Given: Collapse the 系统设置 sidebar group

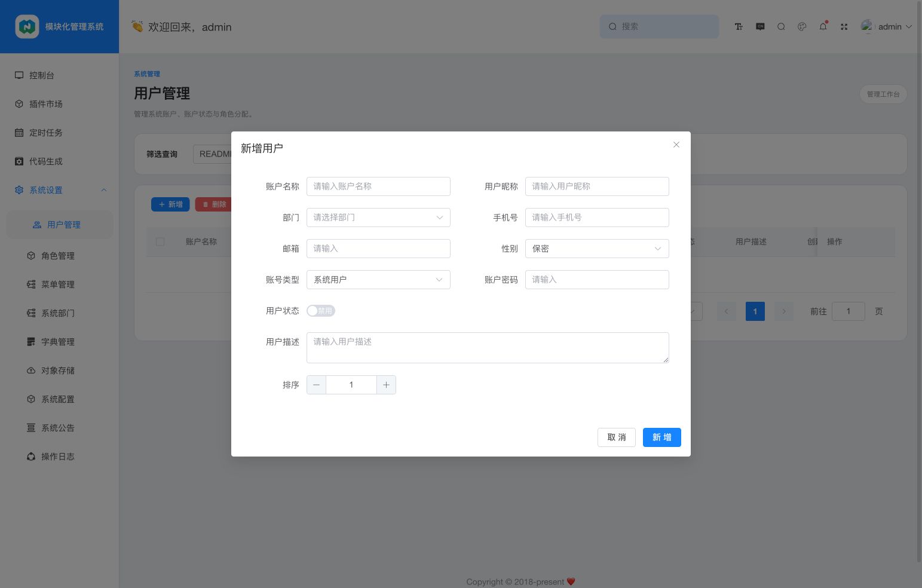Looking at the screenshot, I should (x=60, y=190).
